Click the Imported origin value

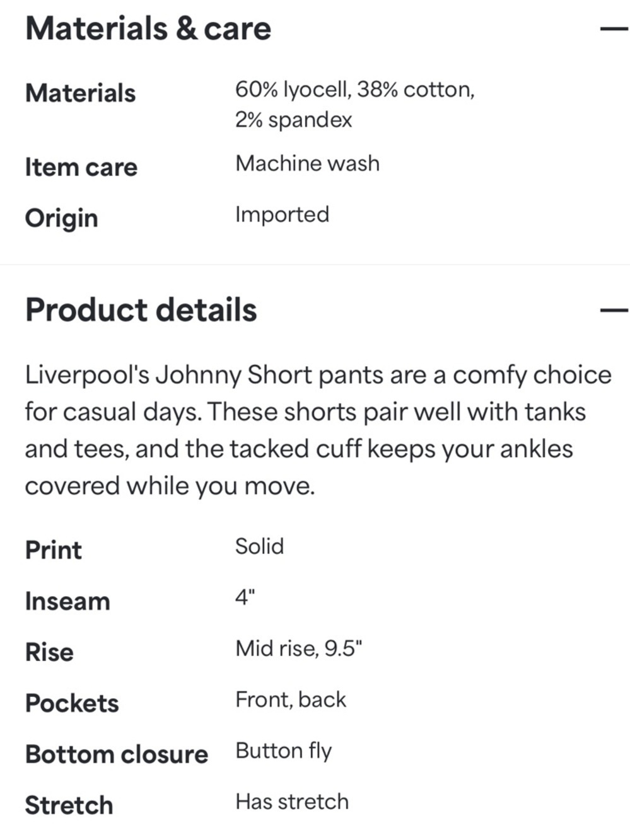pyautogui.click(x=282, y=215)
